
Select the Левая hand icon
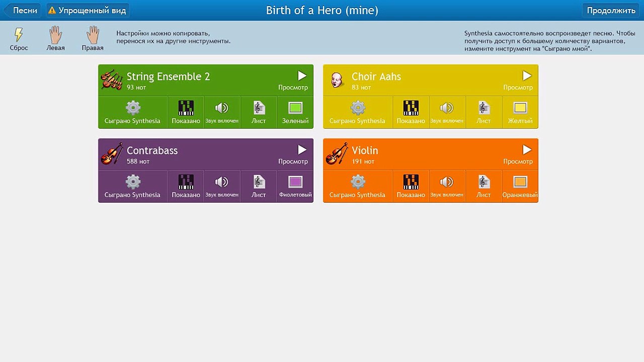point(55,35)
